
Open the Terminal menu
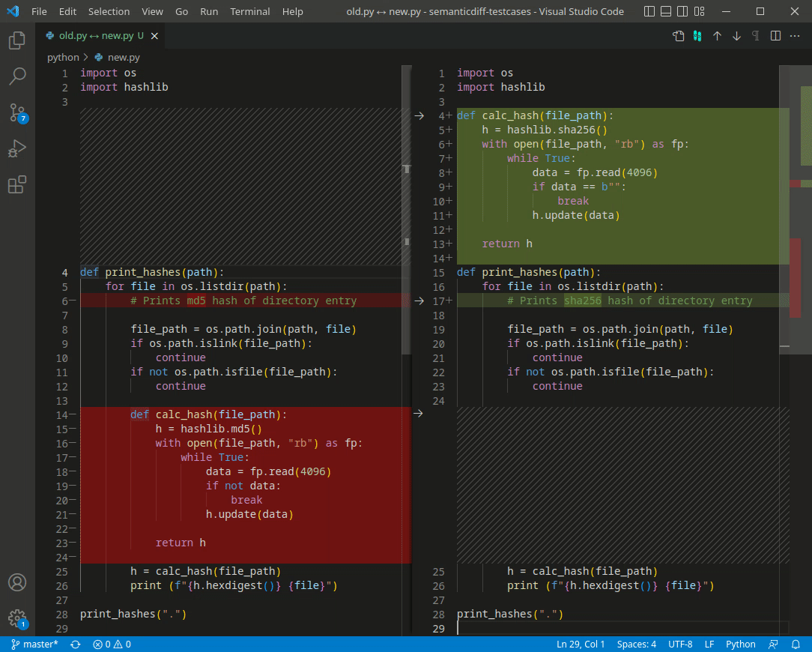click(249, 11)
